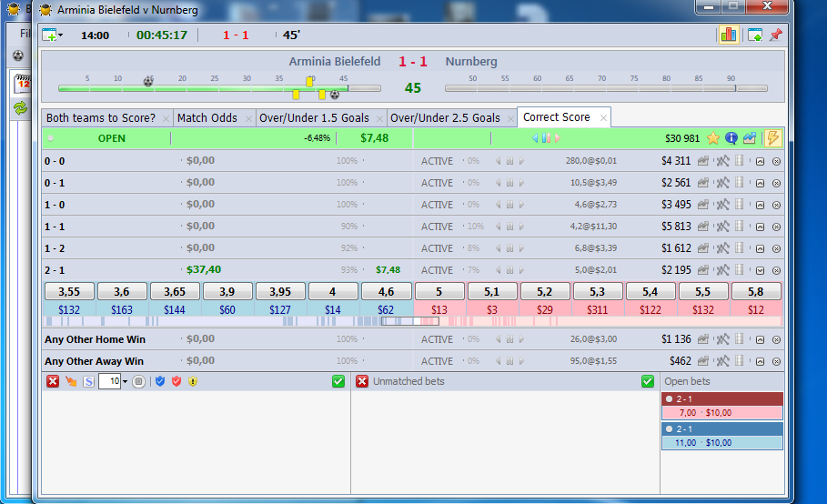
Task: Cancel all bets with red X in bet panel
Action: click(53, 381)
